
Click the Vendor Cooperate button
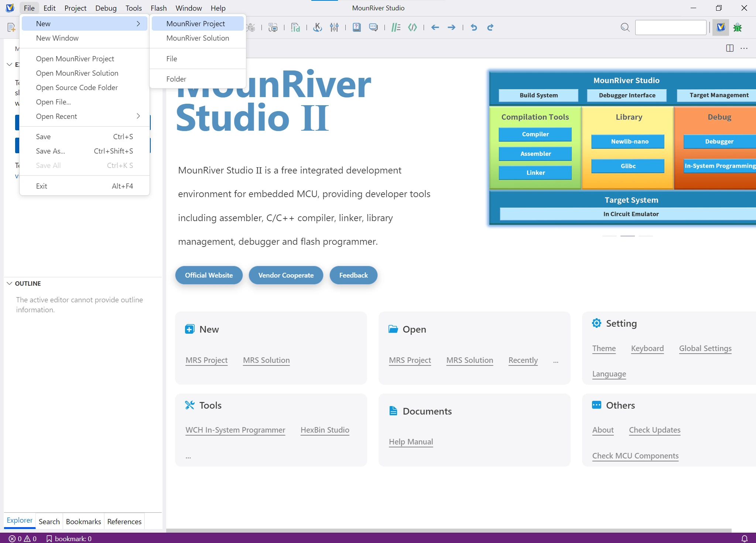[x=286, y=275]
